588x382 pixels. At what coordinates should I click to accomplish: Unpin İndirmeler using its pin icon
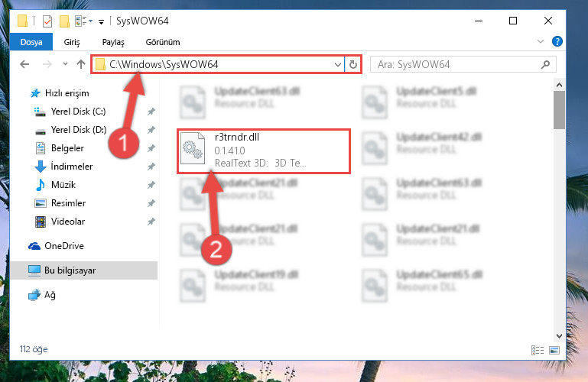(151, 167)
